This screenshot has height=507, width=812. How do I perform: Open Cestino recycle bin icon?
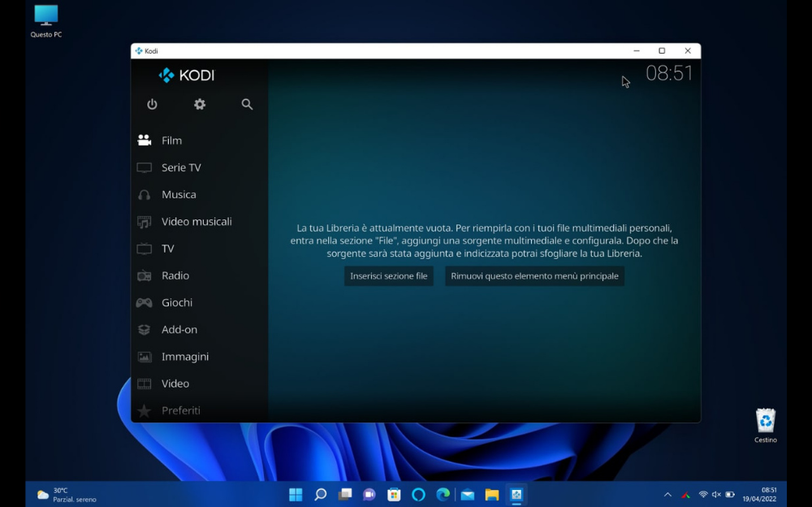point(766,426)
